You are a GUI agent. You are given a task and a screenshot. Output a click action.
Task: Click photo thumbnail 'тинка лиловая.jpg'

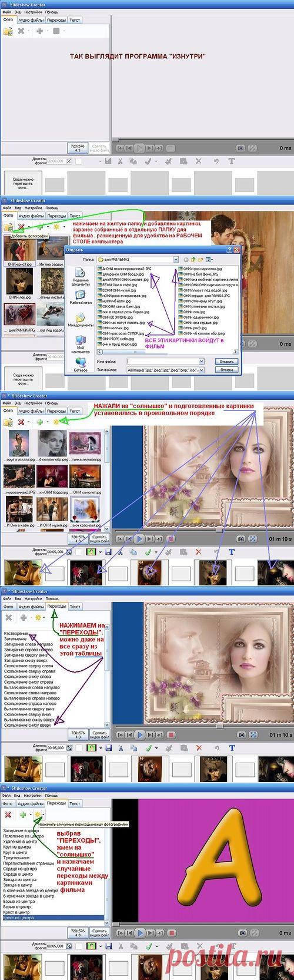point(85,444)
